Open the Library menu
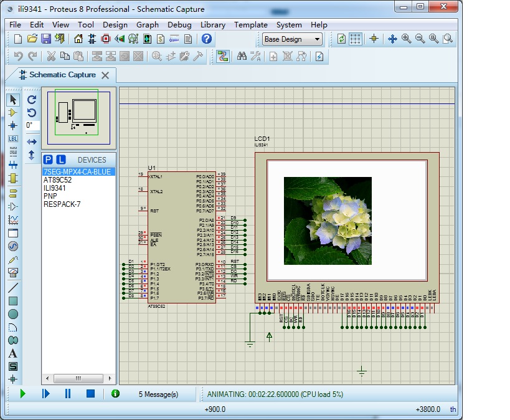Image resolution: width=510 pixels, height=420 pixels. 213,25
